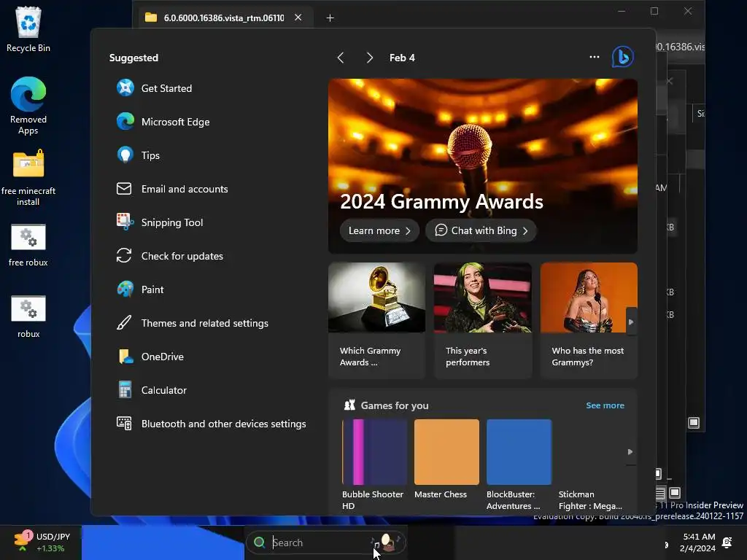747x560 pixels.
Task: Open the more options ellipsis menu
Action: (594, 57)
